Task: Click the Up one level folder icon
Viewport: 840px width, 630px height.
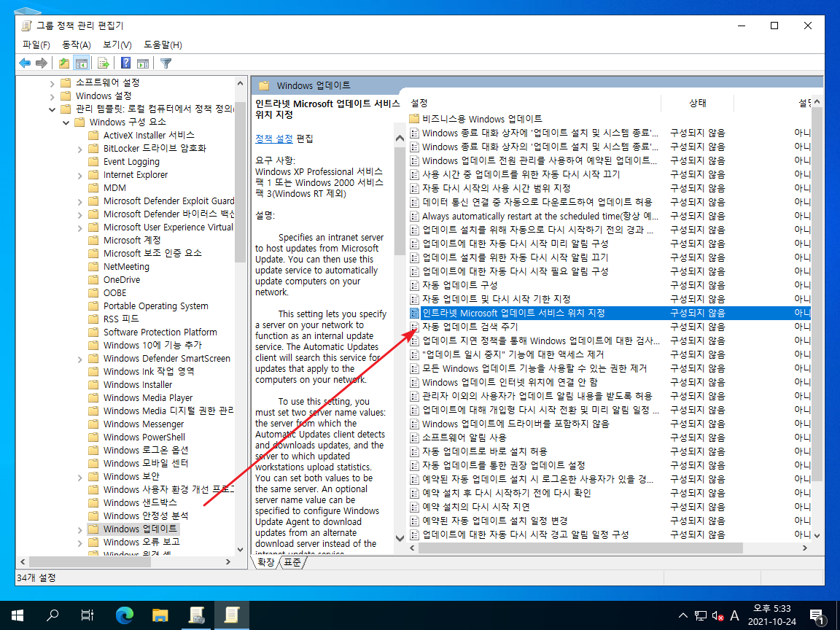Action: (x=64, y=63)
